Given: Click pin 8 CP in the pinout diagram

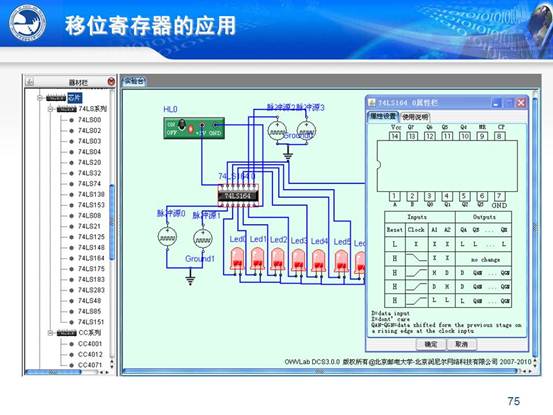Looking at the screenshot, I should click(499, 136).
